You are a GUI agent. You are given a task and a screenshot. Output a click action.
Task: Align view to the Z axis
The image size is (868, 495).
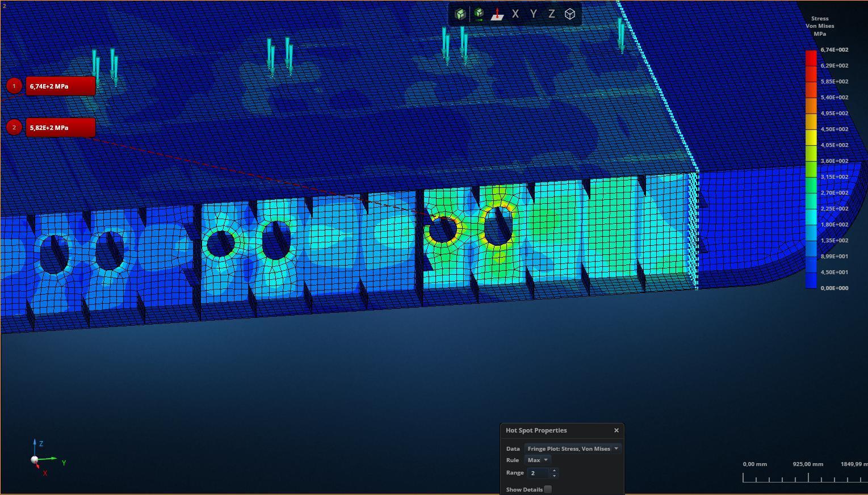point(552,14)
